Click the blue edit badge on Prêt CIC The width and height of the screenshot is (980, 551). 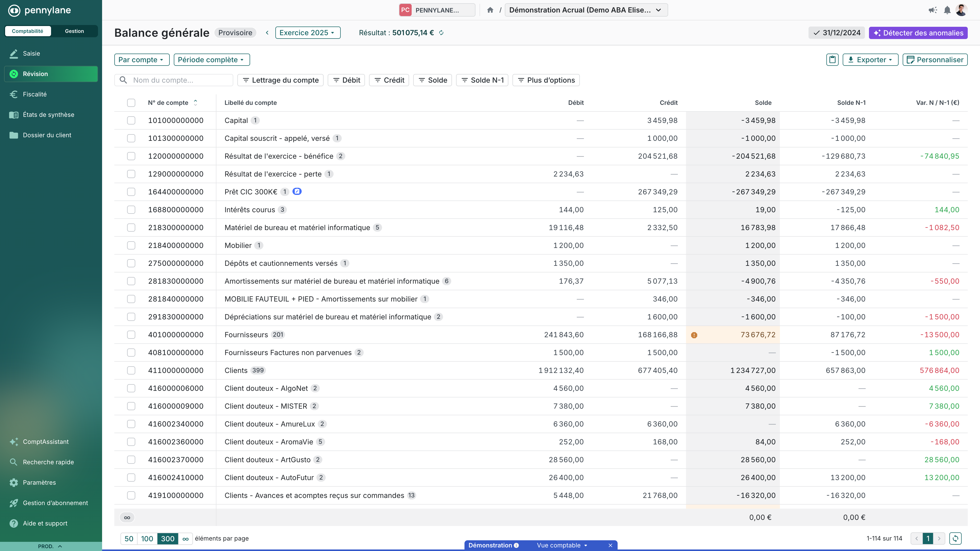[297, 192]
